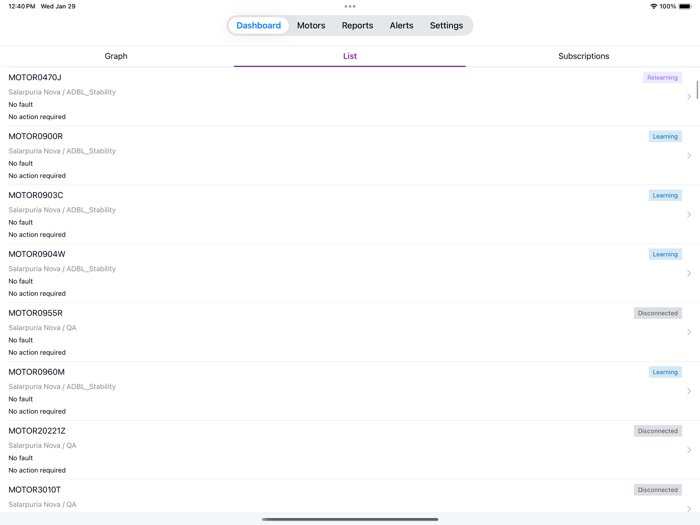Tap the three-dot multitasking icon
700x525 pixels.
pyautogui.click(x=350, y=6)
